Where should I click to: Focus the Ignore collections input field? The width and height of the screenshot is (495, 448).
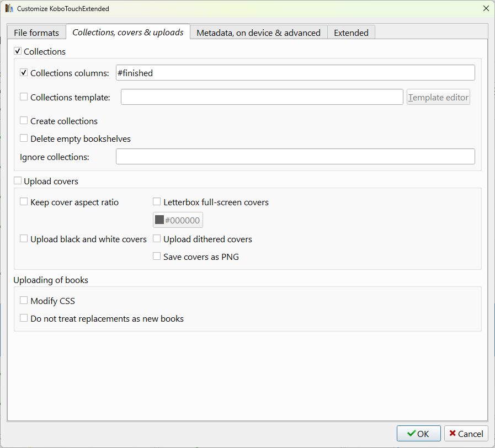[x=295, y=157]
